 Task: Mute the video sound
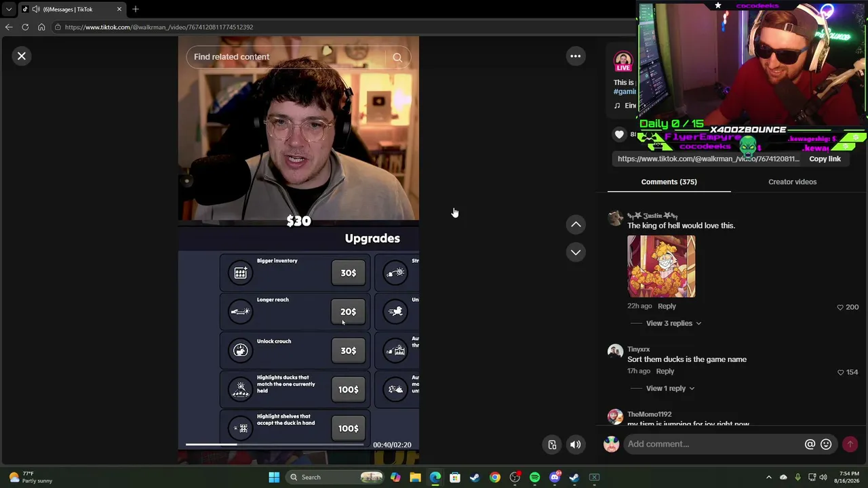tap(575, 445)
